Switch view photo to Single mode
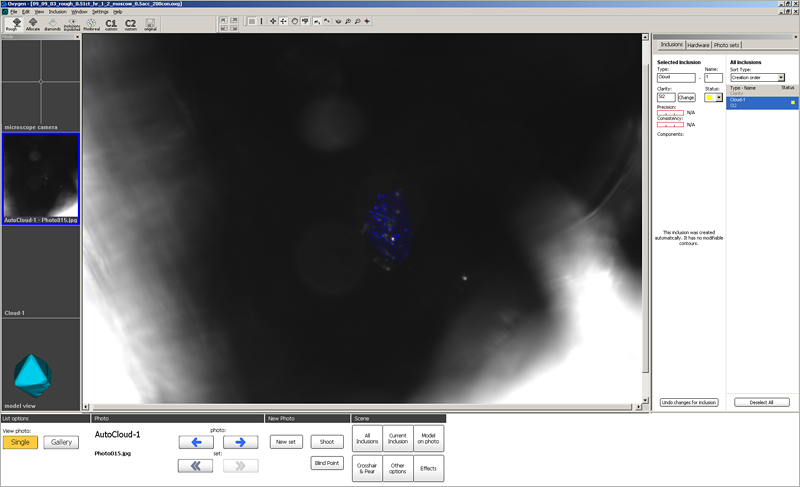This screenshot has width=800, height=487. 20,442
